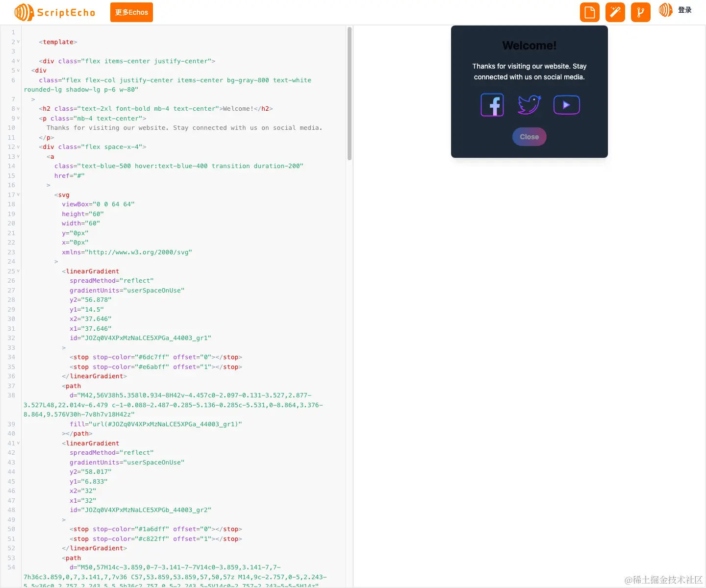Open the YouTube play icon in preview
This screenshot has height=588, width=706.
pyautogui.click(x=567, y=105)
